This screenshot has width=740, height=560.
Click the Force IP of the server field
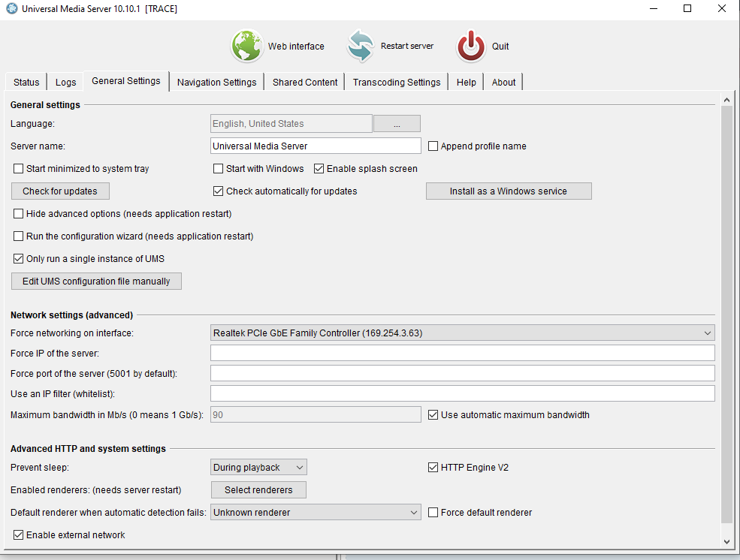[x=463, y=353]
